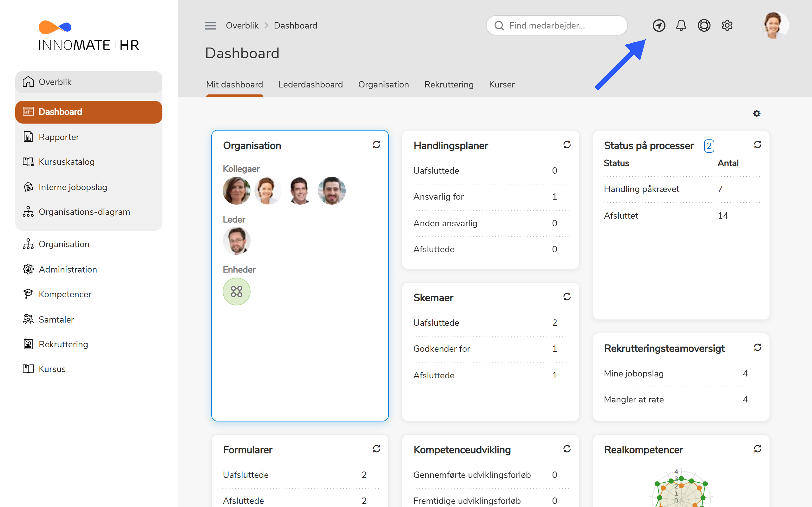The height and width of the screenshot is (507, 812).
Task: Click the green Enheder unit icon
Action: (x=237, y=292)
